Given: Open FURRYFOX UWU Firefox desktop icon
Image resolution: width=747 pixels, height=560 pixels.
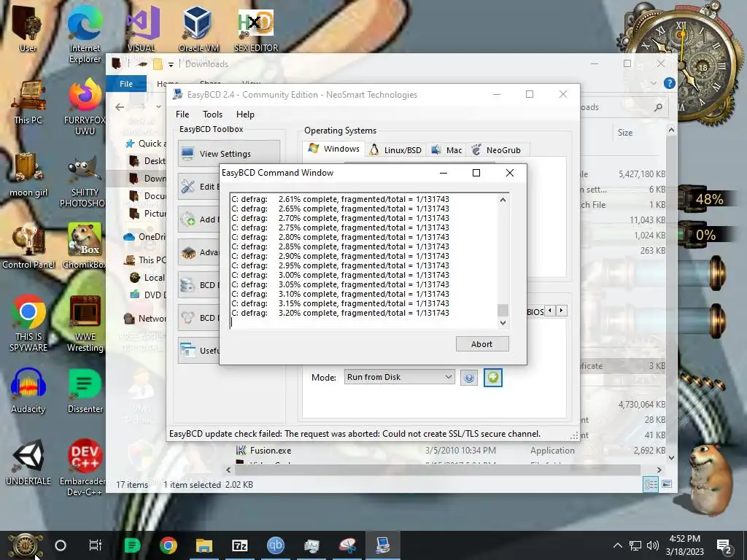Looking at the screenshot, I should tap(85, 106).
